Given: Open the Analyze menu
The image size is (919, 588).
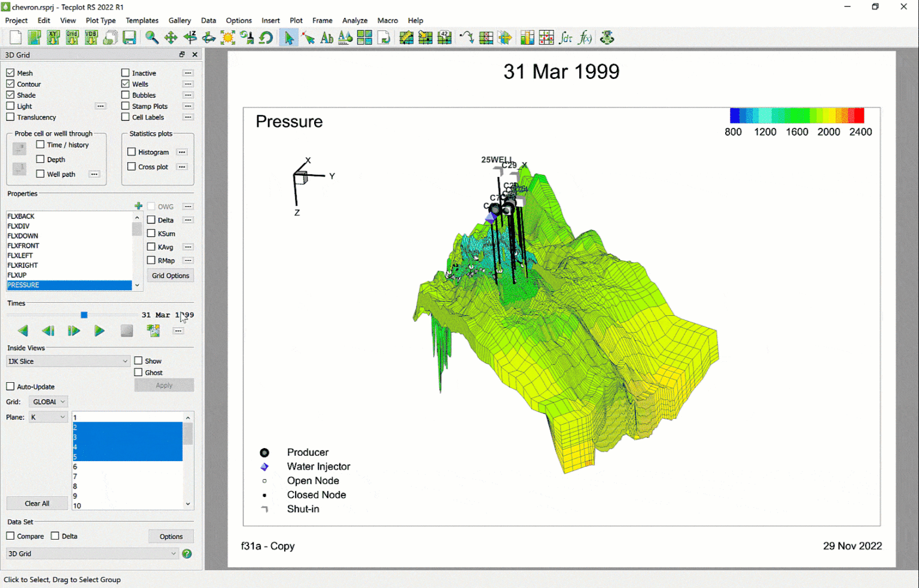Looking at the screenshot, I should click(x=355, y=20).
